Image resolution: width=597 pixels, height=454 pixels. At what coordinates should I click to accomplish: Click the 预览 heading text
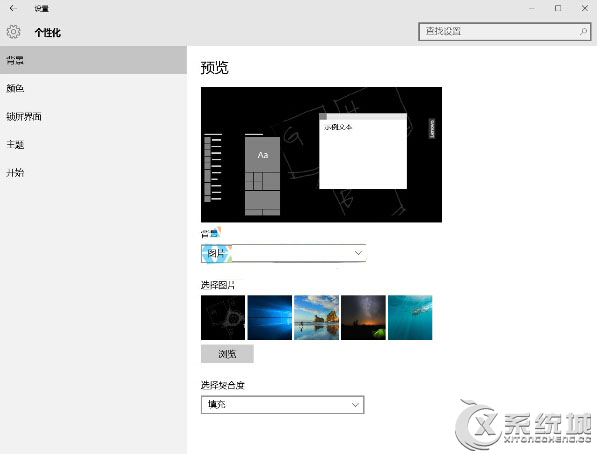coord(214,67)
